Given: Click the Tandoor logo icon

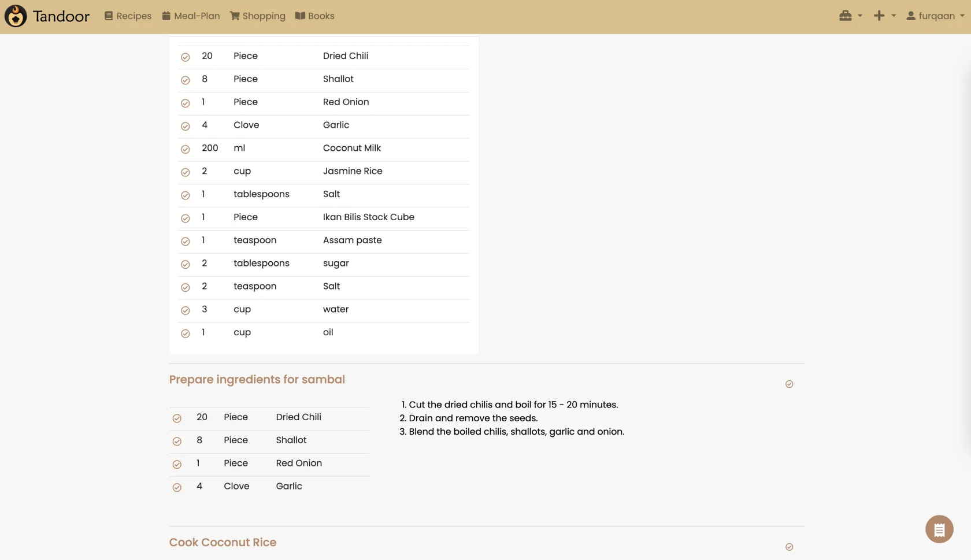Looking at the screenshot, I should point(16,16).
